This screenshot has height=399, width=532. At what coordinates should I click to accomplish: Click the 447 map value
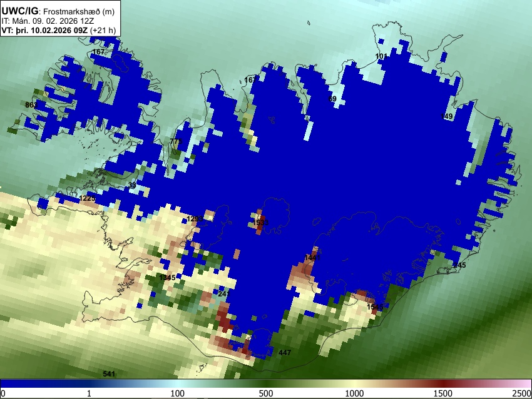(285, 353)
